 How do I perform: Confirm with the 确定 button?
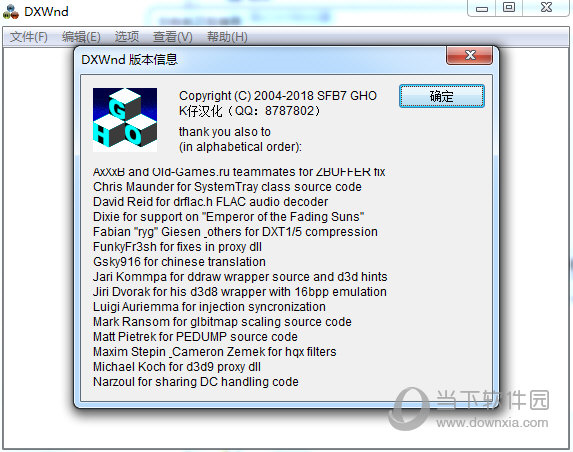(x=442, y=96)
